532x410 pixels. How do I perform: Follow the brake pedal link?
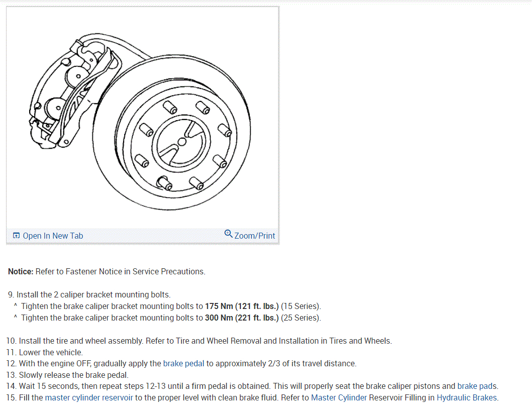click(184, 364)
